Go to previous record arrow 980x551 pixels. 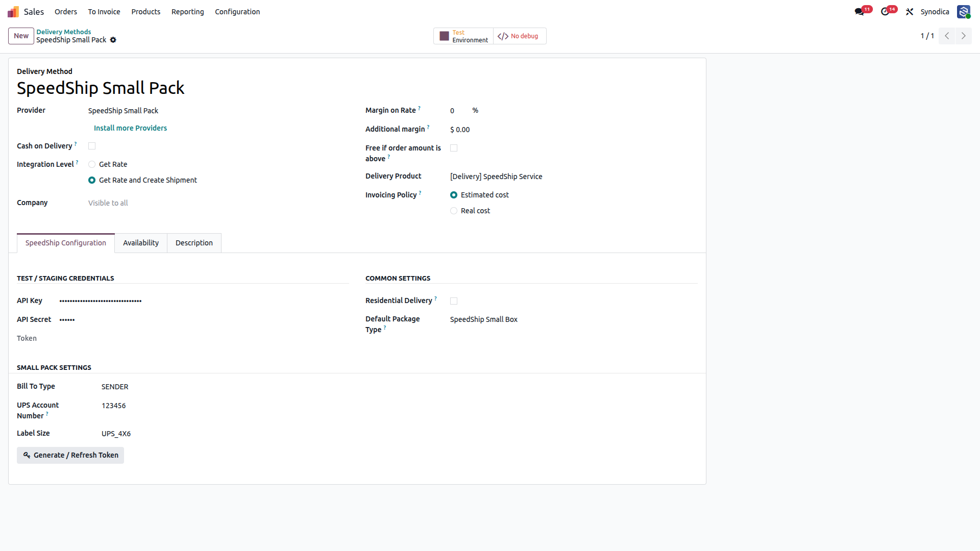click(x=947, y=36)
